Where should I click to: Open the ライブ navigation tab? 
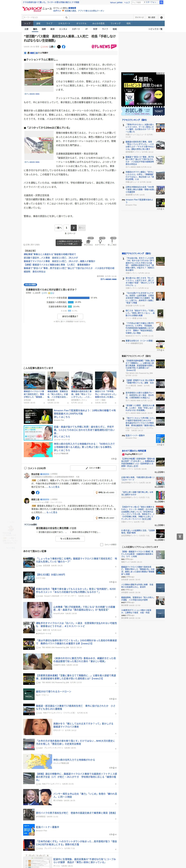49,24
